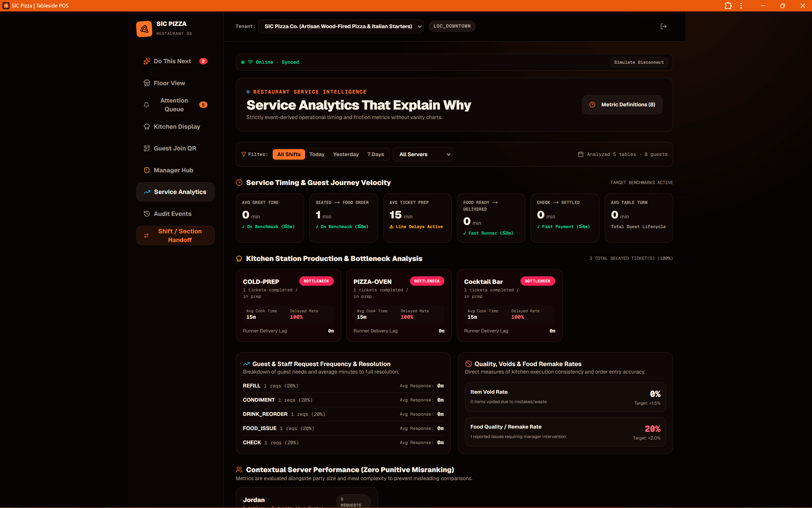This screenshot has width=812, height=508.
Task: Click the Attention Queue bell icon
Action: [x=146, y=105]
